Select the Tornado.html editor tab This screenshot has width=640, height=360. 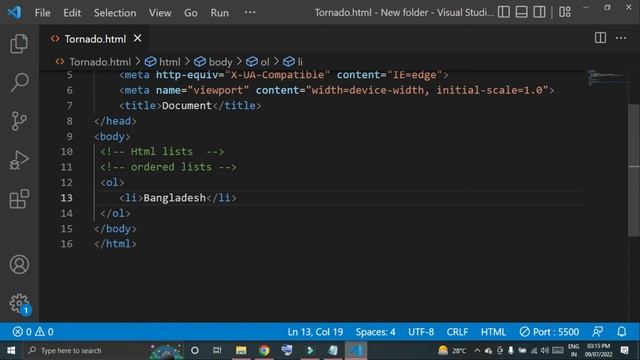95,39
